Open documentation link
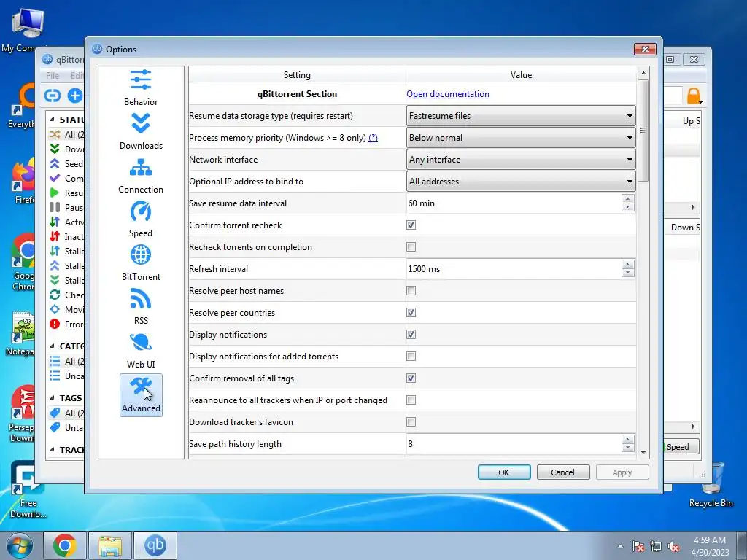Image resolution: width=747 pixels, height=560 pixels. coord(448,94)
